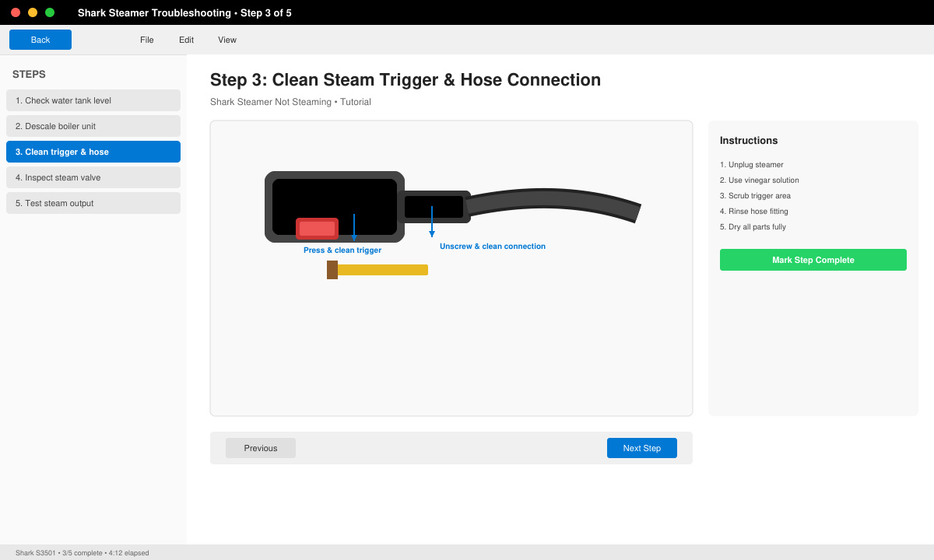Image resolution: width=934 pixels, height=560 pixels.
Task: Close the window with red button
Action: pyautogui.click(x=16, y=12)
